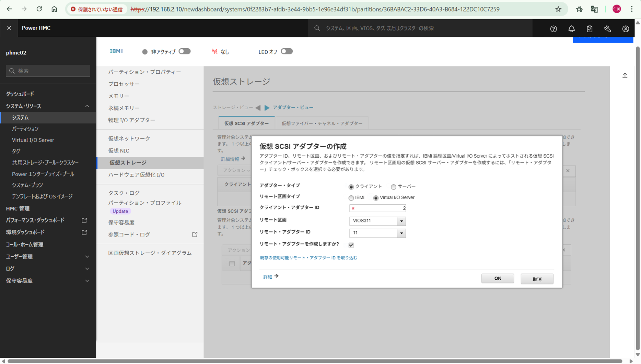This screenshot has width=641, height=364.
Task: Click 既存の使用可能リモート・アダプター ID を取り込む link
Action: (x=308, y=258)
